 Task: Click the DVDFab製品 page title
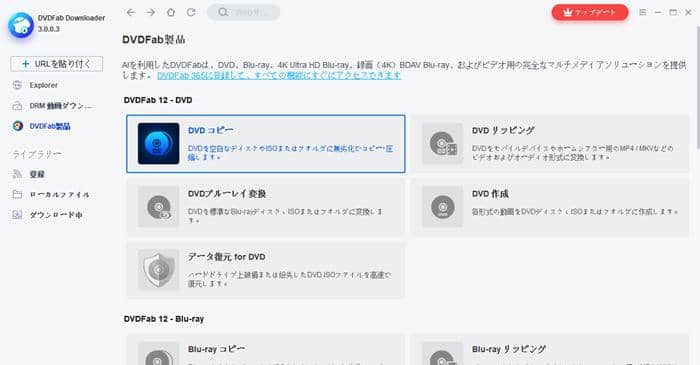pyautogui.click(x=154, y=40)
